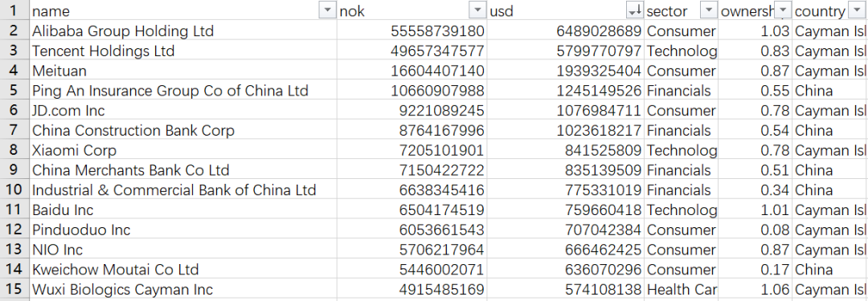Viewport: 868px width, 301px height.
Task: Select the Alibaba Group Holding Ltd cell
Action: pos(182,31)
